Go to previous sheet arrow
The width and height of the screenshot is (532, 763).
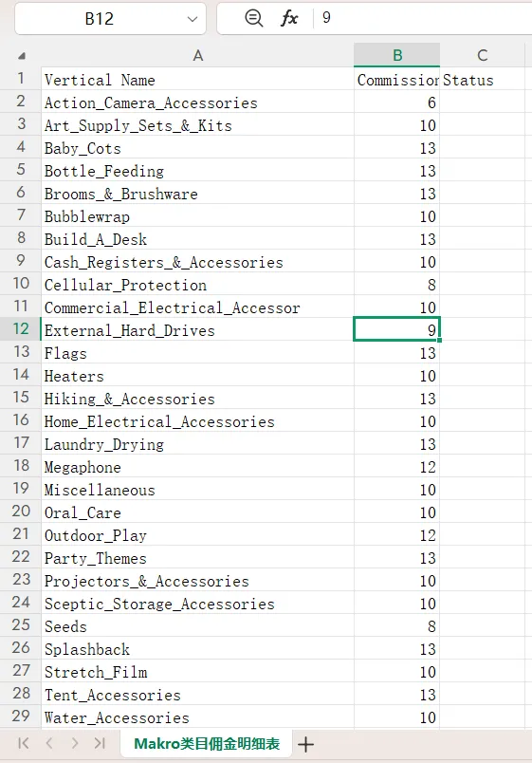[x=49, y=743]
